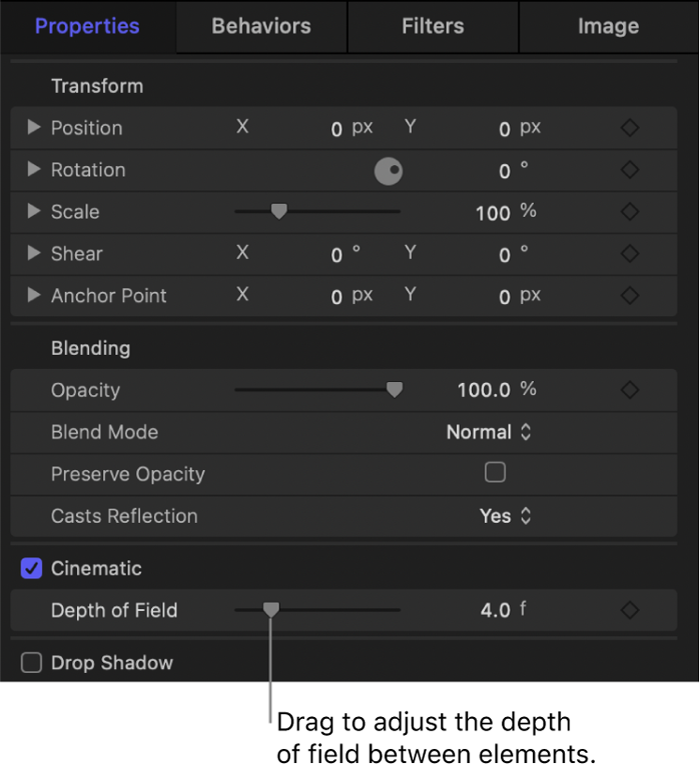Click the Opacity keyframe diamond
Viewport: 700px width, 779px height.
pyautogui.click(x=630, y=389)
